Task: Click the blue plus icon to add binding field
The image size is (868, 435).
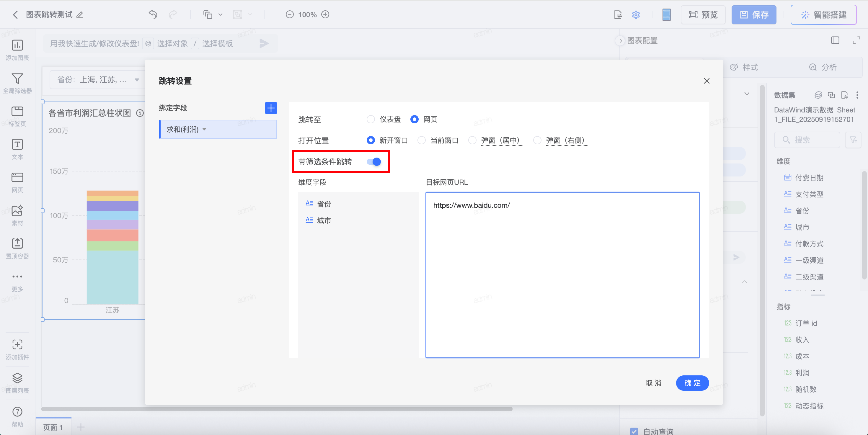Action: click(x=270, y=108)
